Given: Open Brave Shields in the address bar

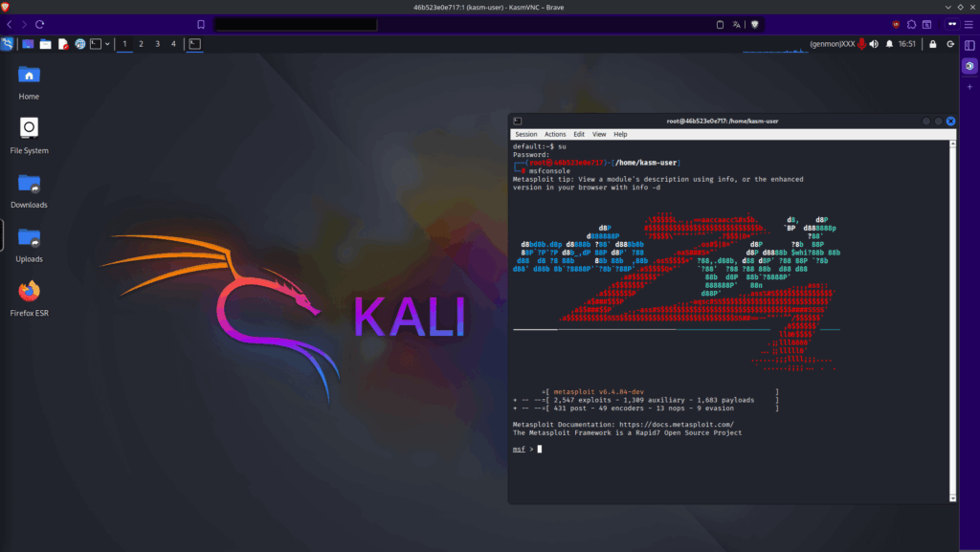Looking at the screenshot, I should 755,24.
